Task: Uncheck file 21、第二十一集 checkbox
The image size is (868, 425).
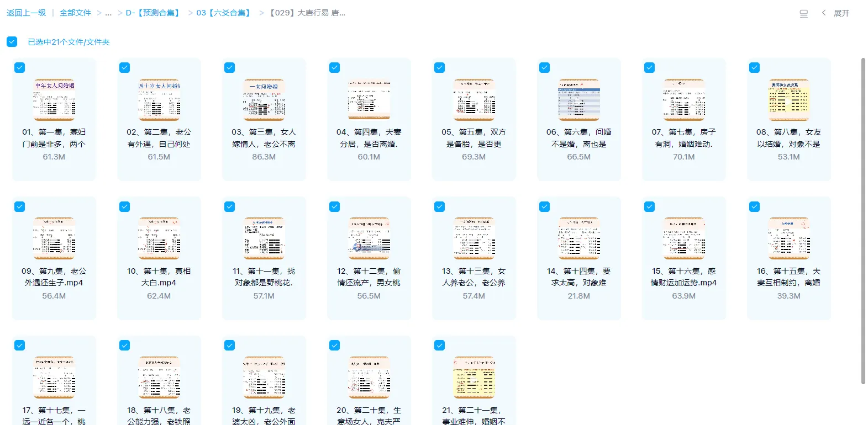Action: click(x=440, y=345)
